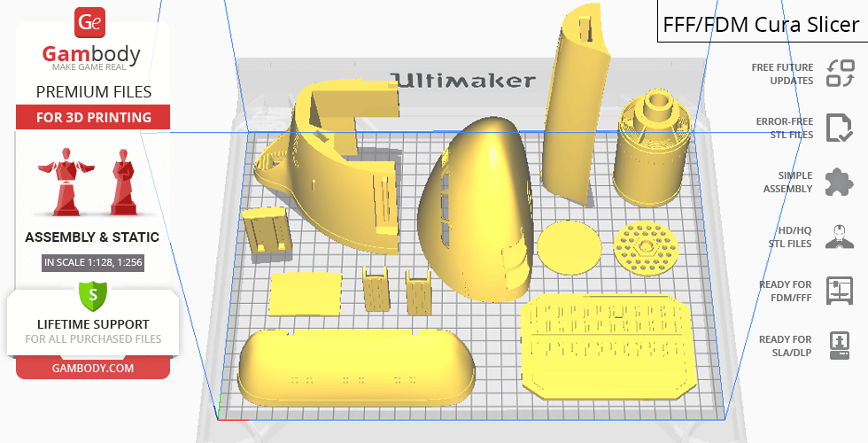Click the green Lifetime Support shield icon
The image size is (868, 443).
pyautogui.click(x=92, y=295)
